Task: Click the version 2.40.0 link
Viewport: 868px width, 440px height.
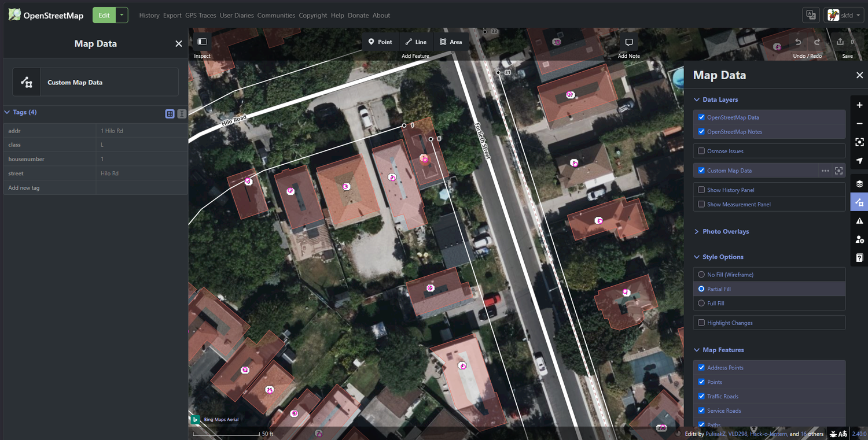Action: click(x=859, y=434)
